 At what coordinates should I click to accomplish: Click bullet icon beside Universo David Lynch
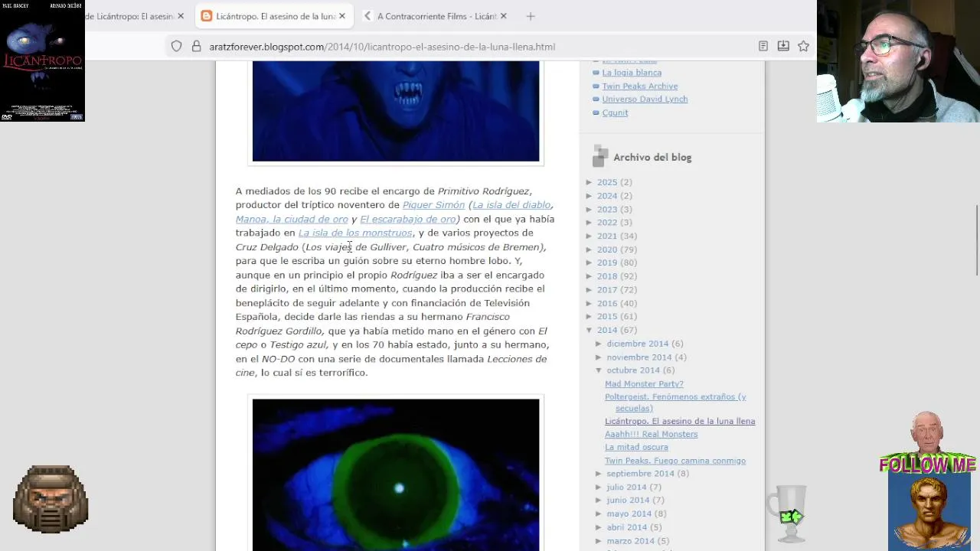596,99
